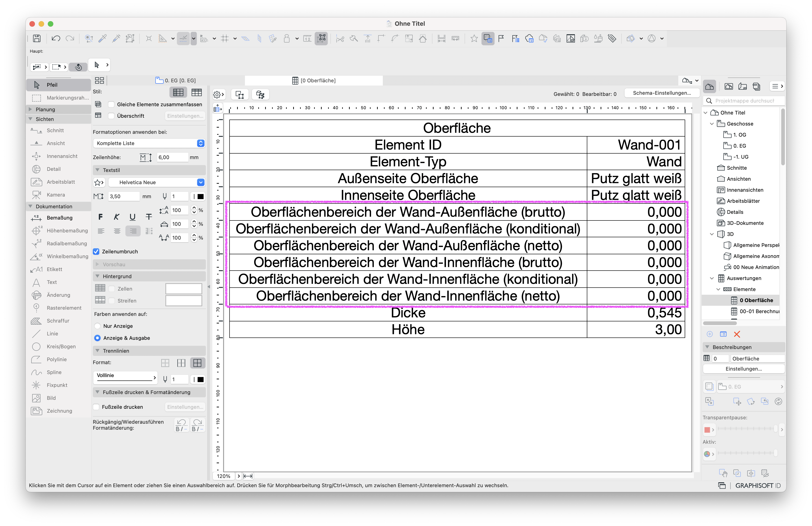812x526 pixels.
Task: Click the Redo arrow in toolbar
Action: (70, 39)
